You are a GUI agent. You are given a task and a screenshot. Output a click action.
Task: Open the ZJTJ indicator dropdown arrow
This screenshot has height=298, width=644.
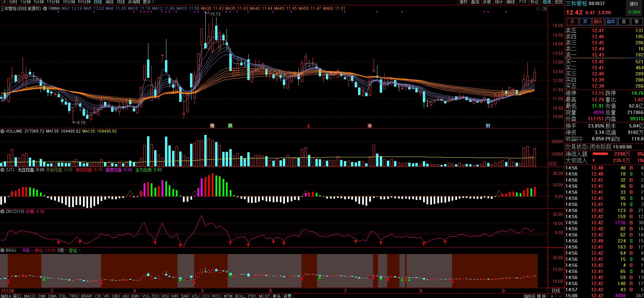(x=2, y=170)
